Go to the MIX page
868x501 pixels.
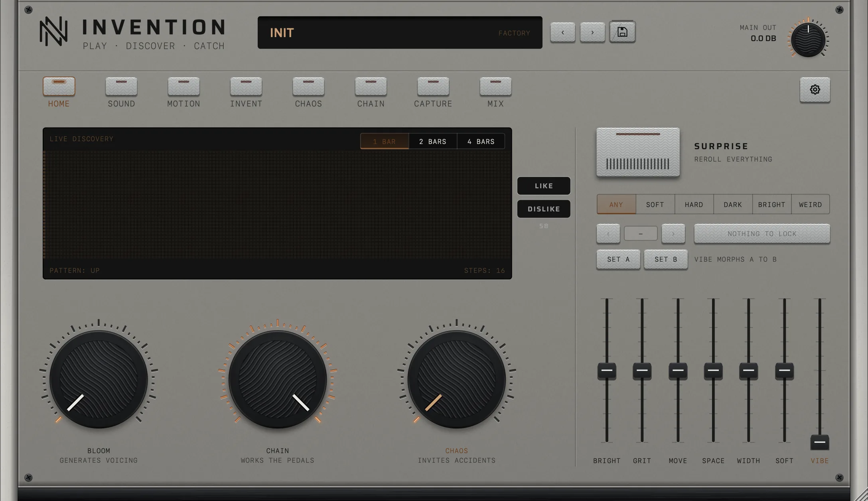495,87
